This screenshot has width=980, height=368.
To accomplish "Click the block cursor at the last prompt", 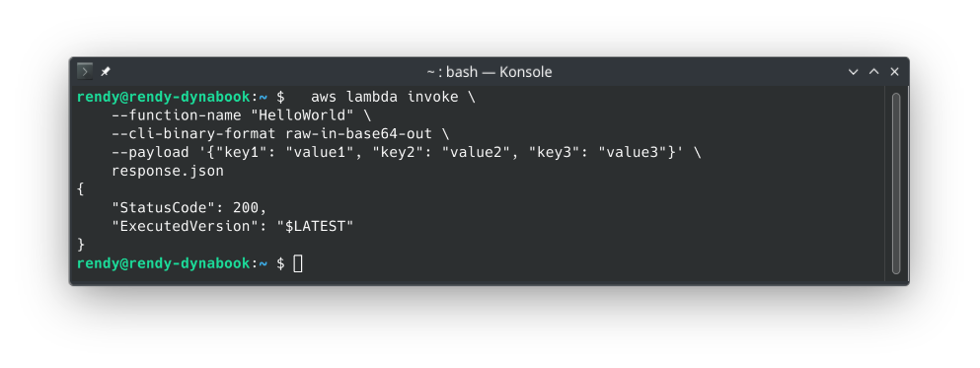I will 298,263.
